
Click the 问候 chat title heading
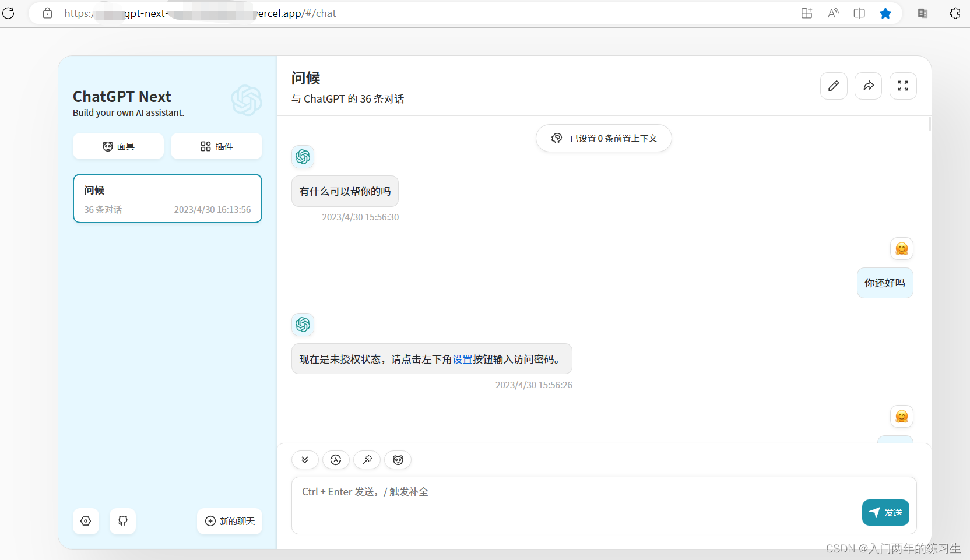(x=306, y=78)
